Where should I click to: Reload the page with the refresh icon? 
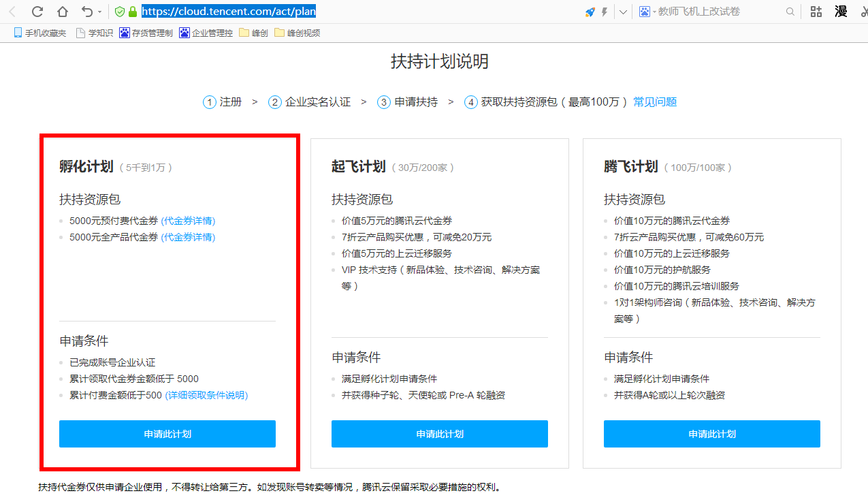37,12
